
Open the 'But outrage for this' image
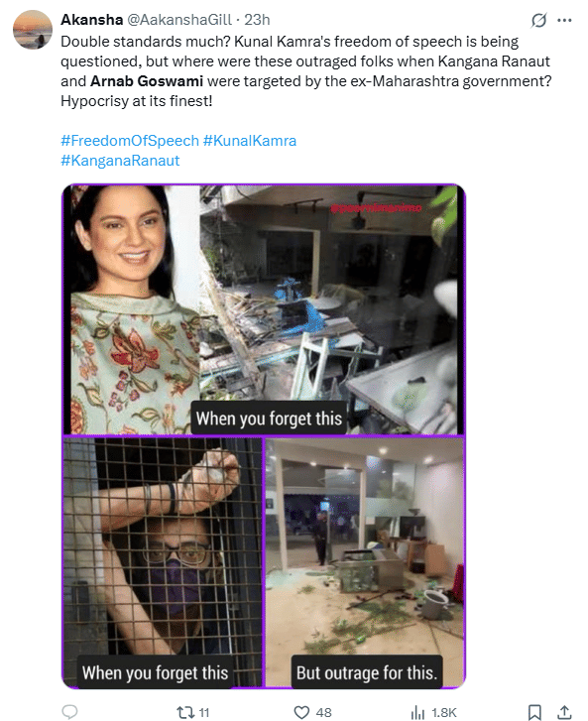click(x=365, y=562)
